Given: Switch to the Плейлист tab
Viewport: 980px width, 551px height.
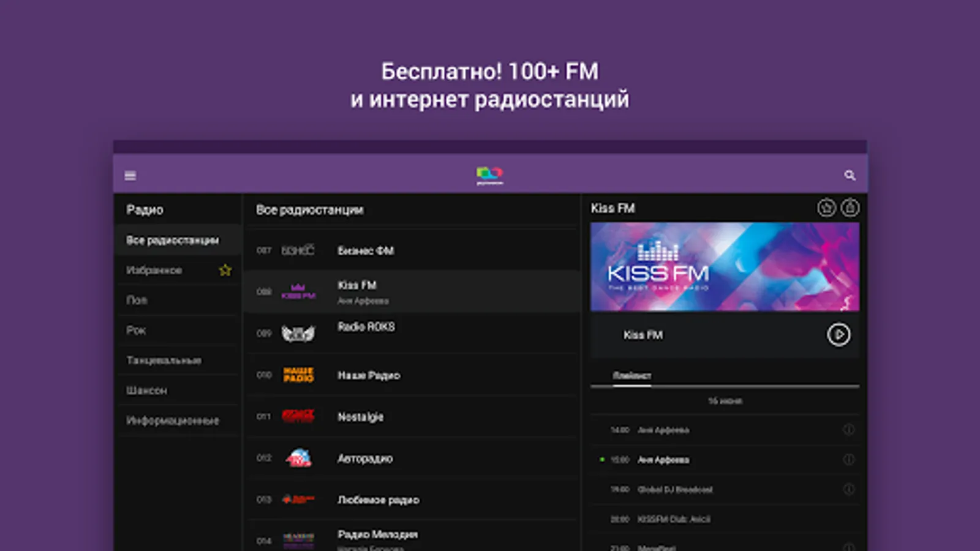Looking at the screenshot, I should 631,375.
